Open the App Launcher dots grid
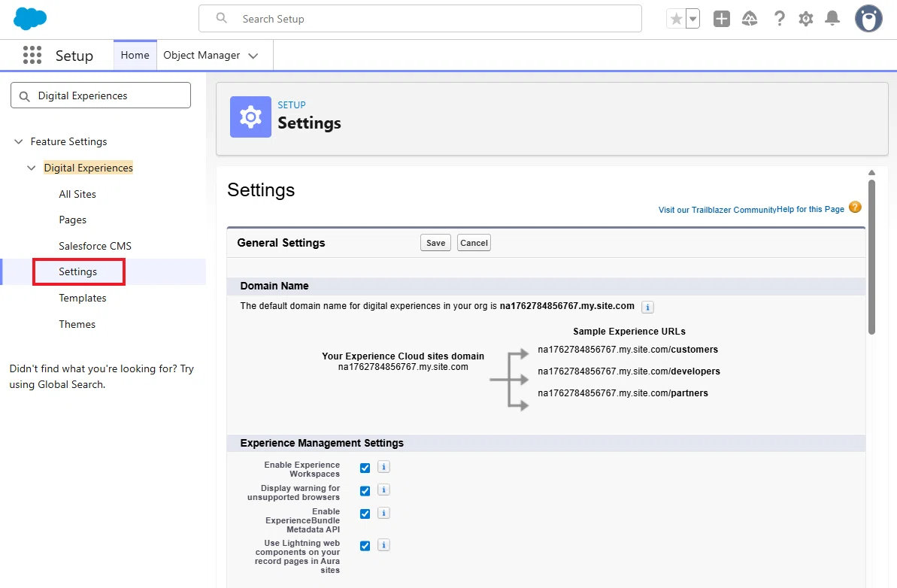The width and height of the screenshot is (897, 588). [x=32, y=55]
